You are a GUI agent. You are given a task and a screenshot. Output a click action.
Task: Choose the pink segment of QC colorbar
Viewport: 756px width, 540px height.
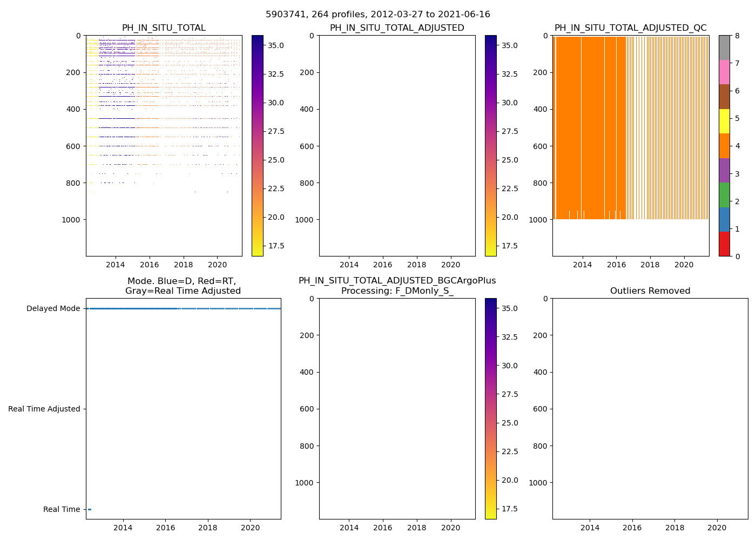tap(724, 72)
